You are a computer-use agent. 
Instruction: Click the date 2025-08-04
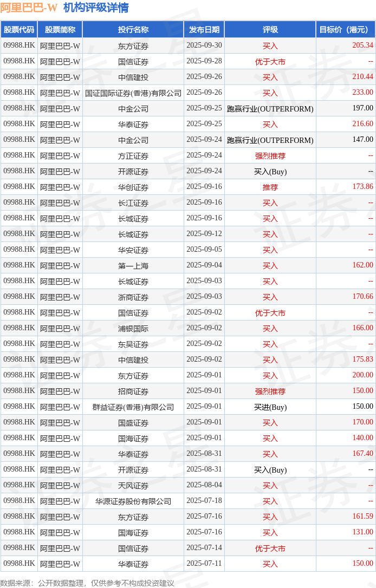click(204, 485)
